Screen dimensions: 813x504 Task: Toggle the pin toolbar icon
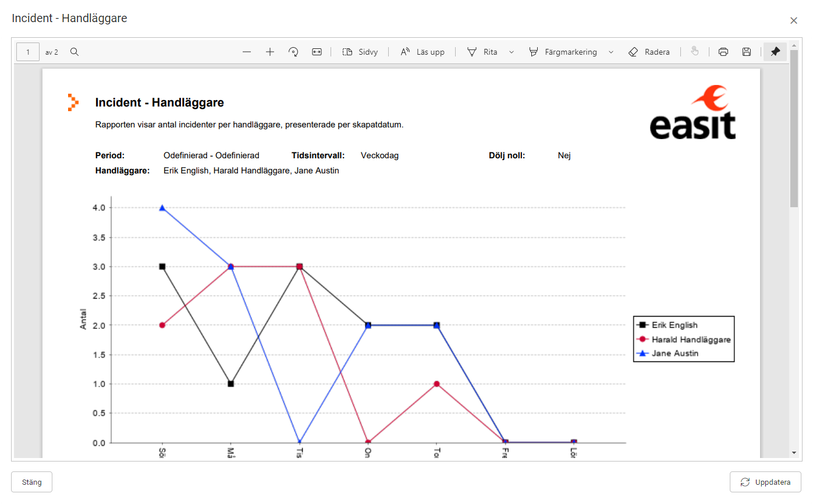coord(775,52)
